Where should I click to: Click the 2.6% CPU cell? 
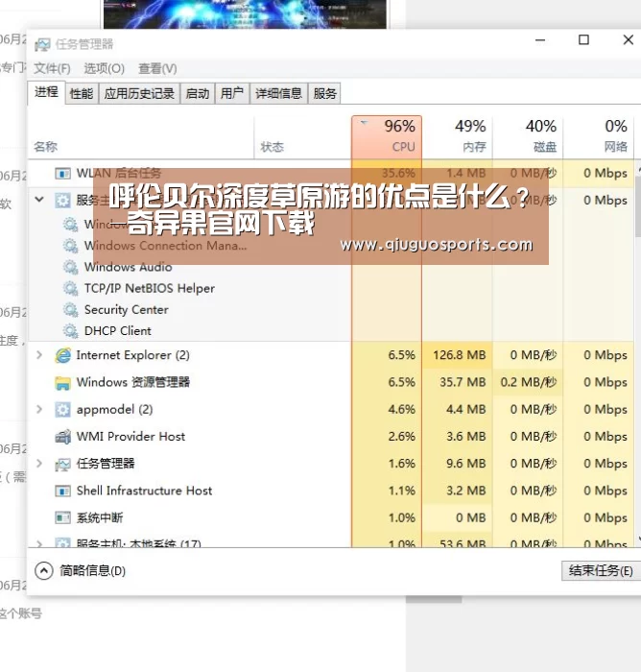coord(387,436)
